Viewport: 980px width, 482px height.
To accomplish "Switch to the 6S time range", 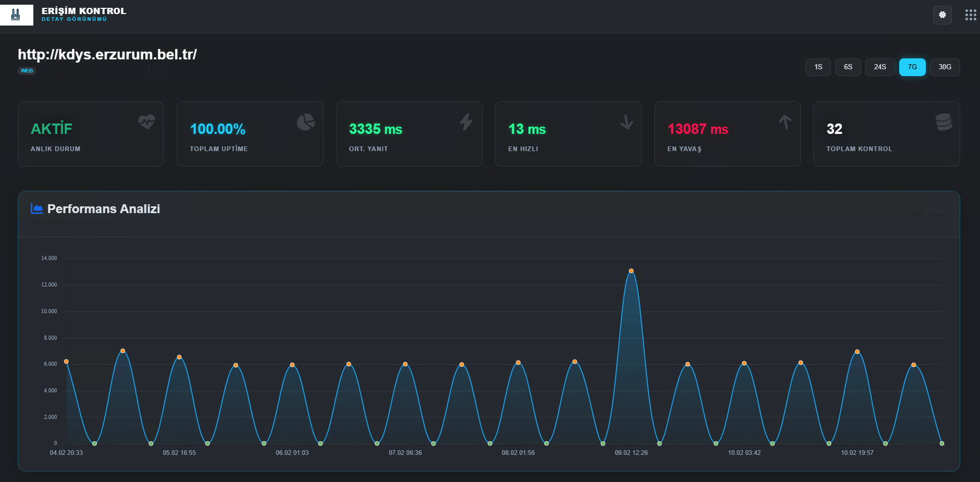I will (x=848, y=67).
